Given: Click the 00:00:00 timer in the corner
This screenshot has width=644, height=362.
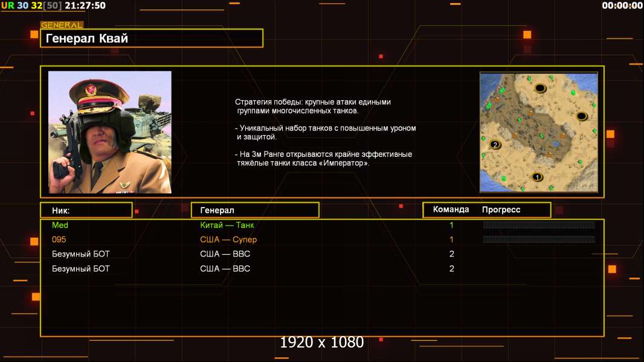Looking at the screenshot, I should (622, 5).
